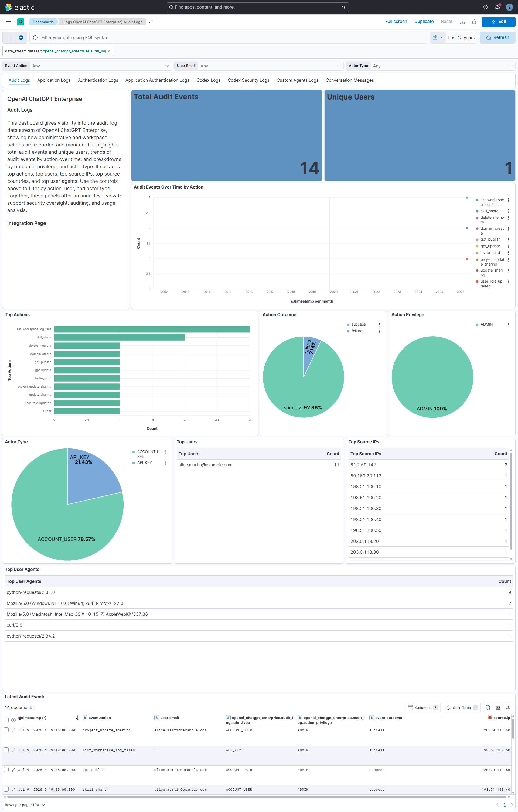Open legend options for ACCOUNT_USER actor type
Image resolution: width=518 pixels, height=812 pixels.
point(165,452)
